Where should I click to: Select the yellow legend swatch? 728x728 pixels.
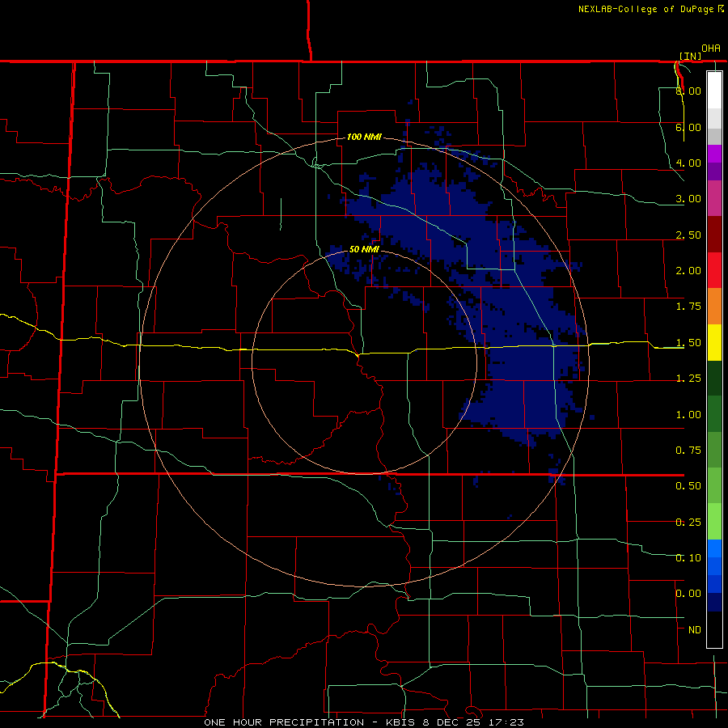pos(714,342)
